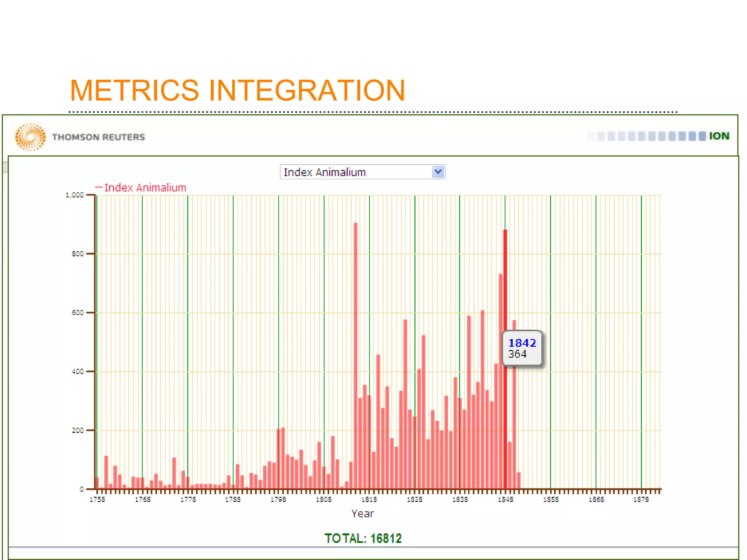The height and width of the screenshot is (560, 747).
Task: Open the Index Animalium dropdown
Action: point(362,172)
